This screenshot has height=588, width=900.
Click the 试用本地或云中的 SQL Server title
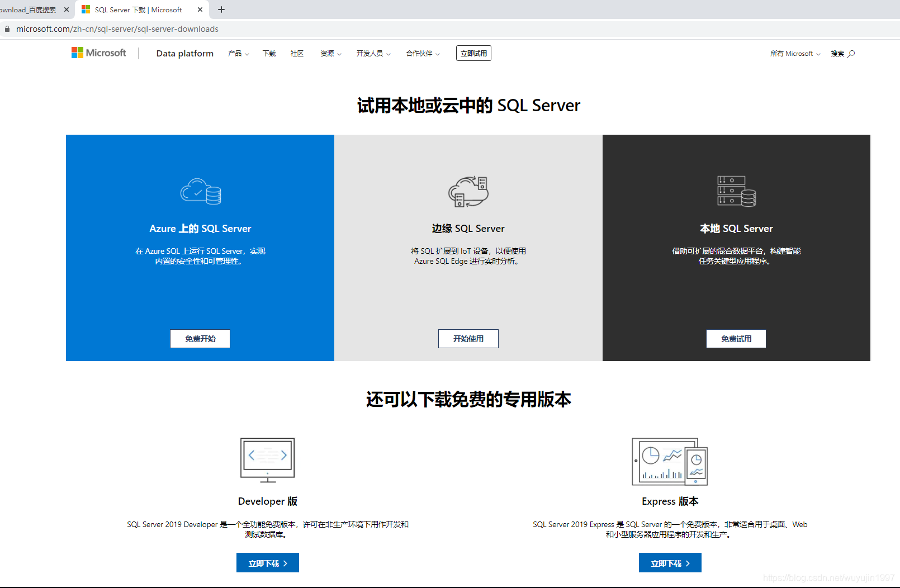tap(468, 106)
